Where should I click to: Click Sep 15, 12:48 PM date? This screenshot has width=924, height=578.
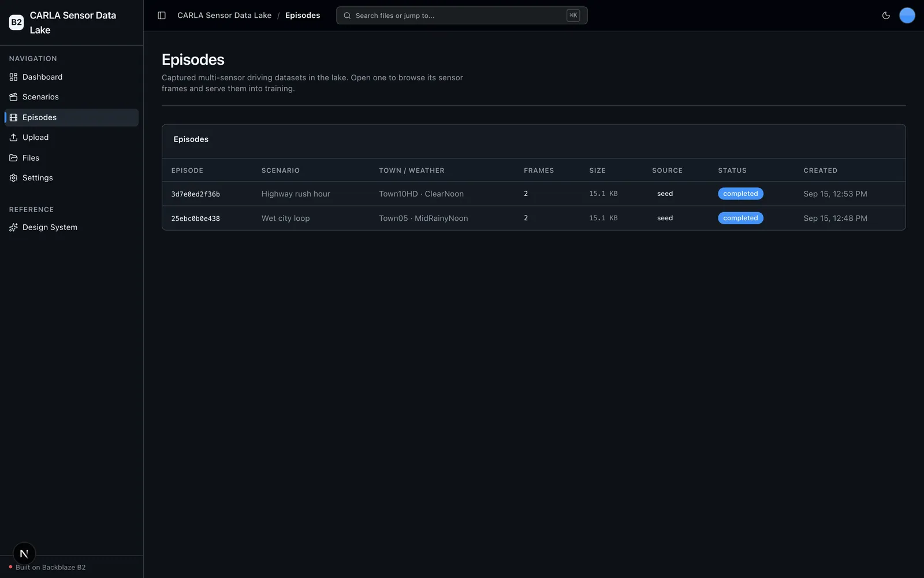pyautogui.click(x=835, y=218)
